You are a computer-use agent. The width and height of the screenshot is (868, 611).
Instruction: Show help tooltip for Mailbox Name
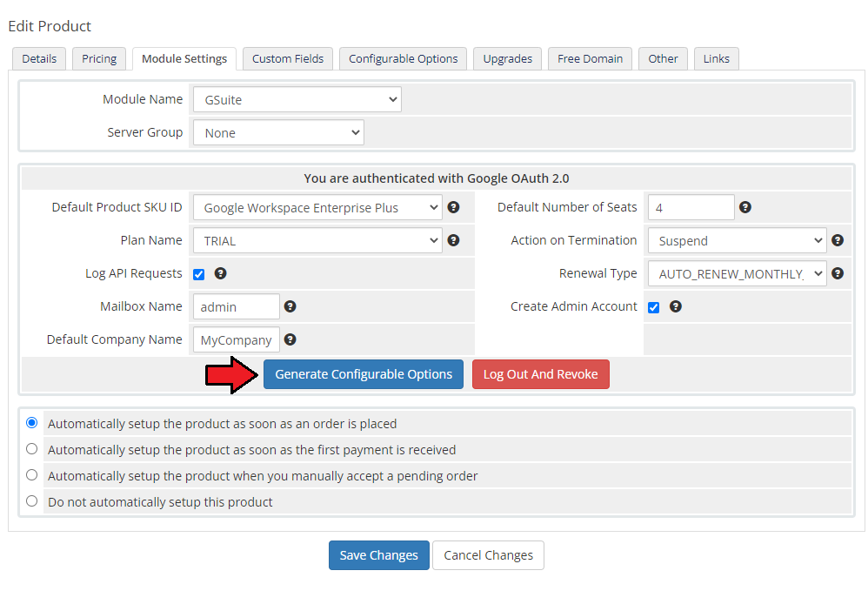290,306
